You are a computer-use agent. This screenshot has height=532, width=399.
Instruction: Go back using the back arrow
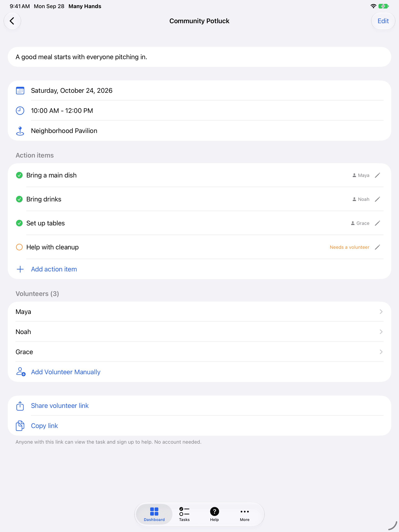(12, 21)
